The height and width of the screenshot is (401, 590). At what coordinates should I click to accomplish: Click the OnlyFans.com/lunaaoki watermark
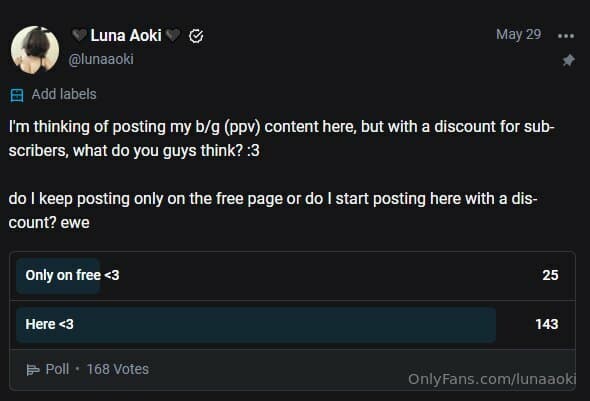pyautogui.click(x=491, y=379)
